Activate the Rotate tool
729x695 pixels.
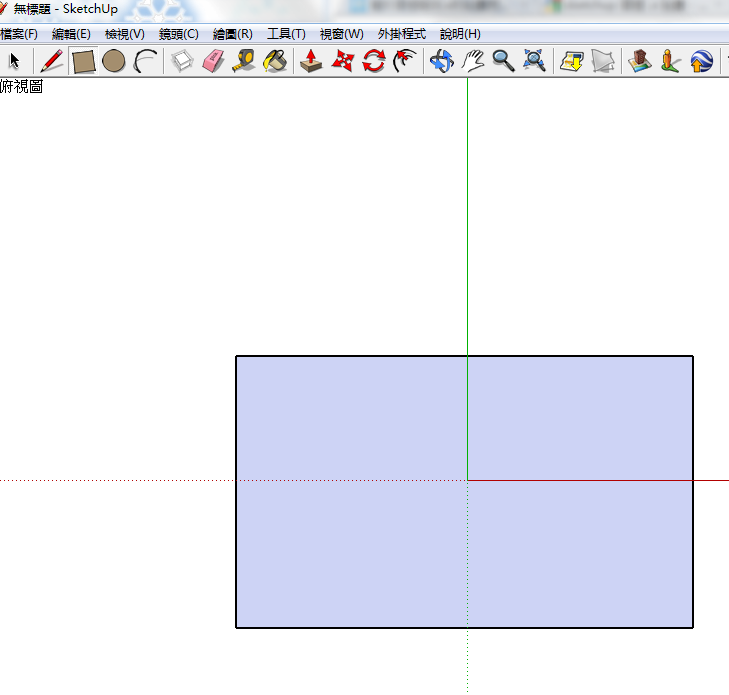point(374,61)
